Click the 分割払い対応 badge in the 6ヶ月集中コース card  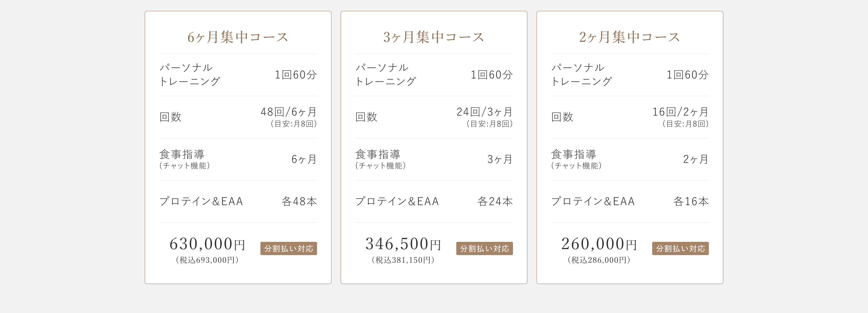[288, 248]
